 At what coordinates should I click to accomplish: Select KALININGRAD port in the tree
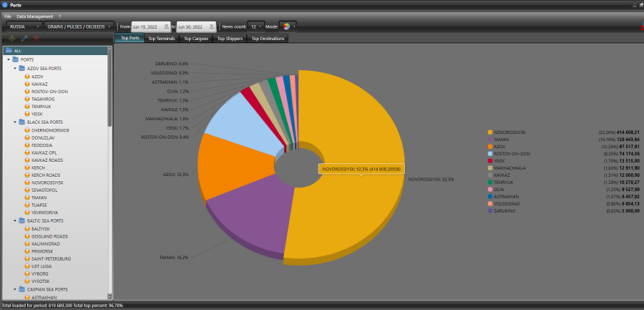[x=45, y=244]
